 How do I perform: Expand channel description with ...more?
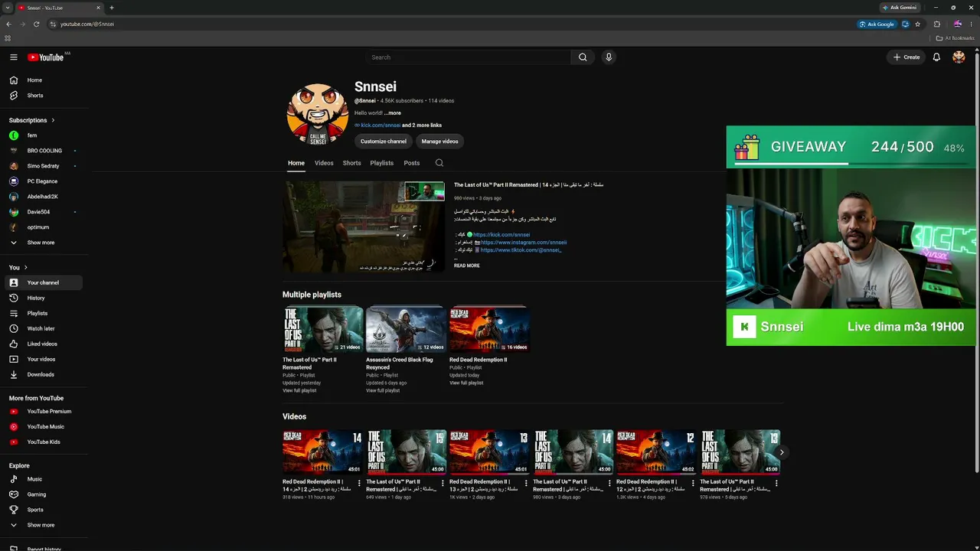pos(393,113)
